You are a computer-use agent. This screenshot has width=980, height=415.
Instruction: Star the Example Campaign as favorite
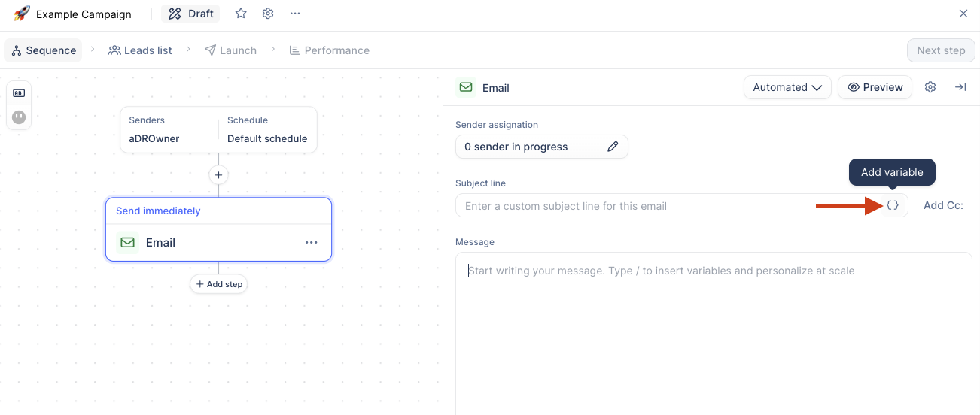(x=241, y=14)
